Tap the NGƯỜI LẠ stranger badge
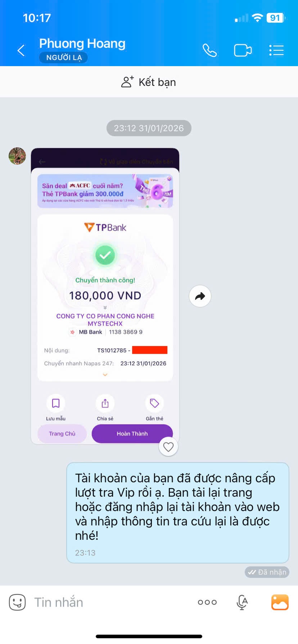Screen dimensions: 298x644 coord(64,57)
